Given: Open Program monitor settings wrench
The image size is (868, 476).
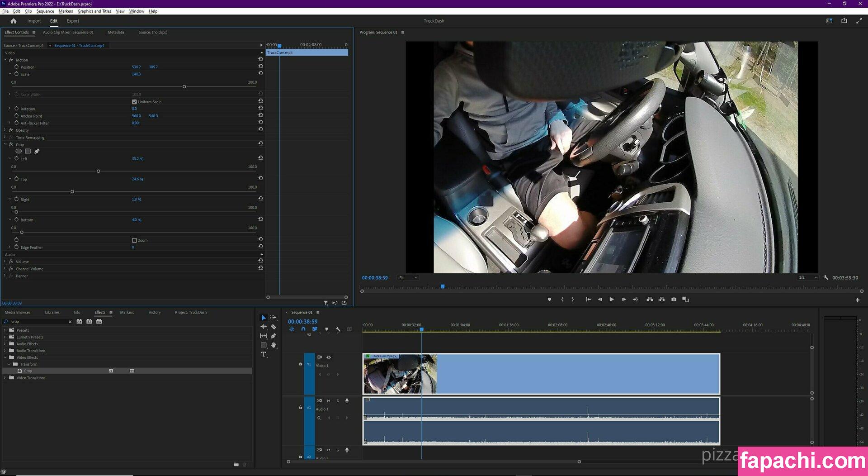Looking at the screenshot, I should click(x=826, y=278).
